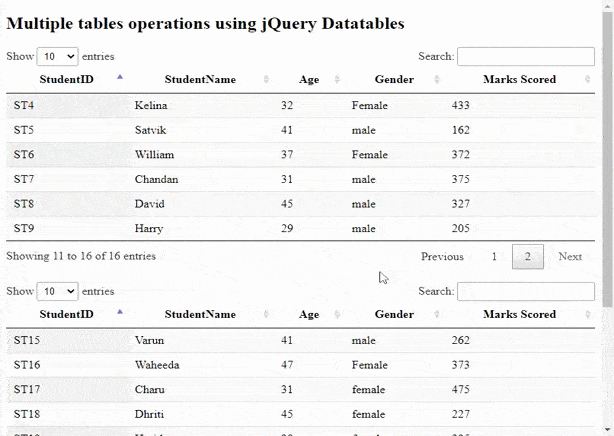Open first table's entries count dropdown

(x=57, y=57)
